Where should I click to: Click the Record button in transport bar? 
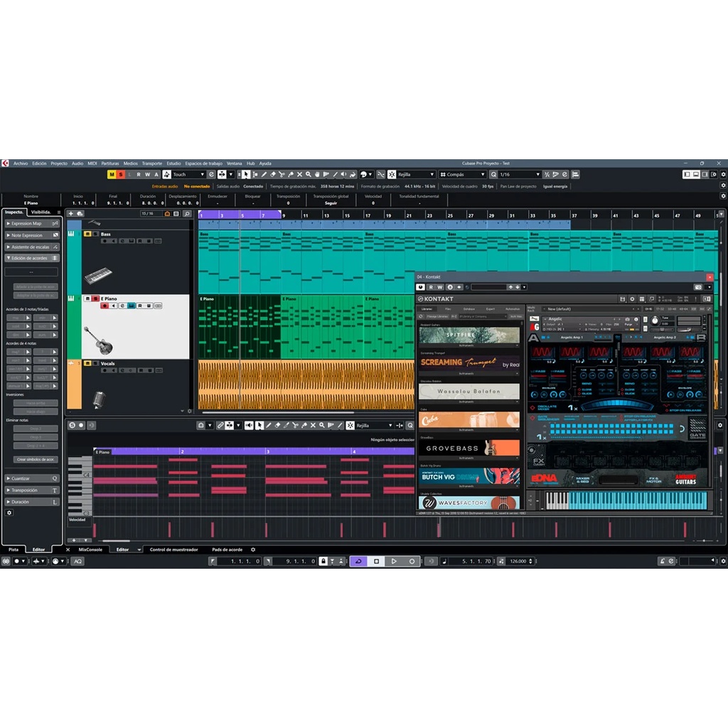tap(412, 562)
